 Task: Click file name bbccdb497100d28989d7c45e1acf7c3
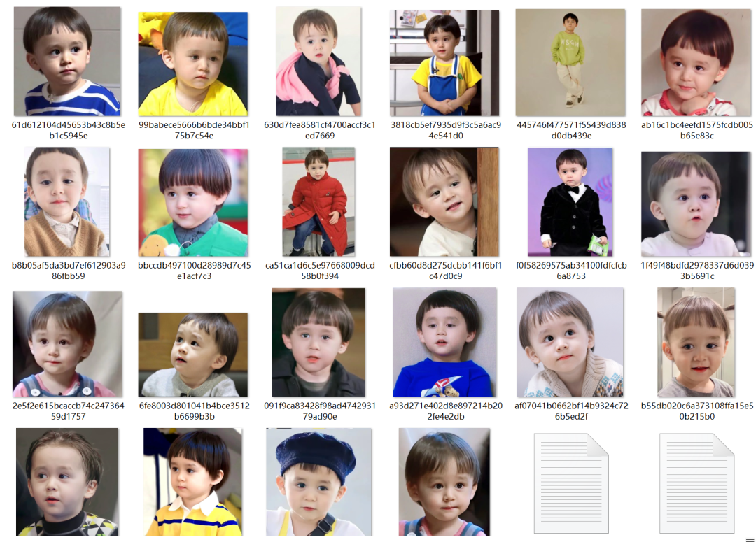pyautogui.click(x=195, y=271)
